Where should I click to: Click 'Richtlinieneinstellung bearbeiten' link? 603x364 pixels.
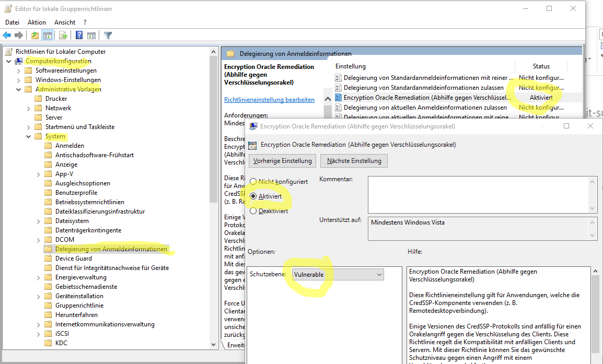tap(269, 100)
